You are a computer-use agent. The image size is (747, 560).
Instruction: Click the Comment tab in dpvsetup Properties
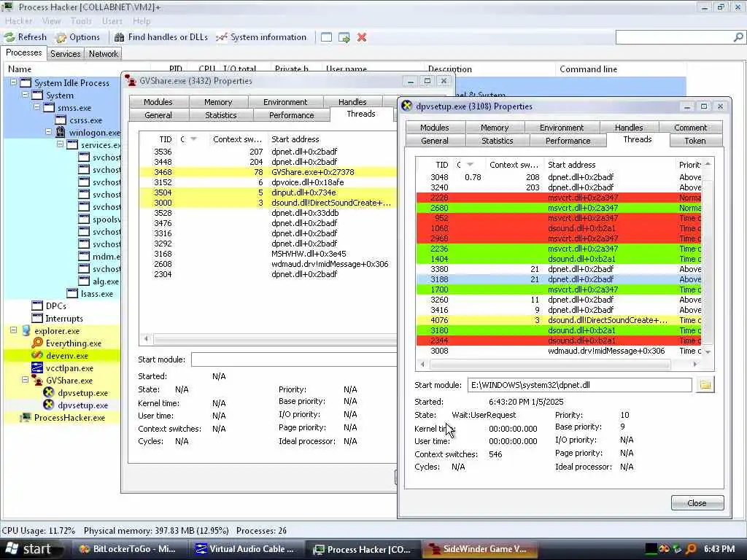690,127
